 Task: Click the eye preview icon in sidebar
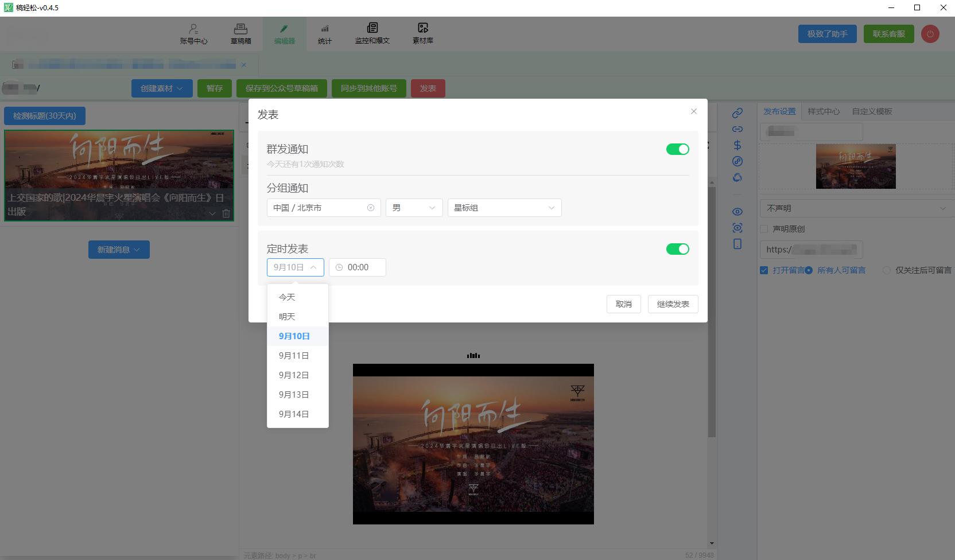coord(737,212)
